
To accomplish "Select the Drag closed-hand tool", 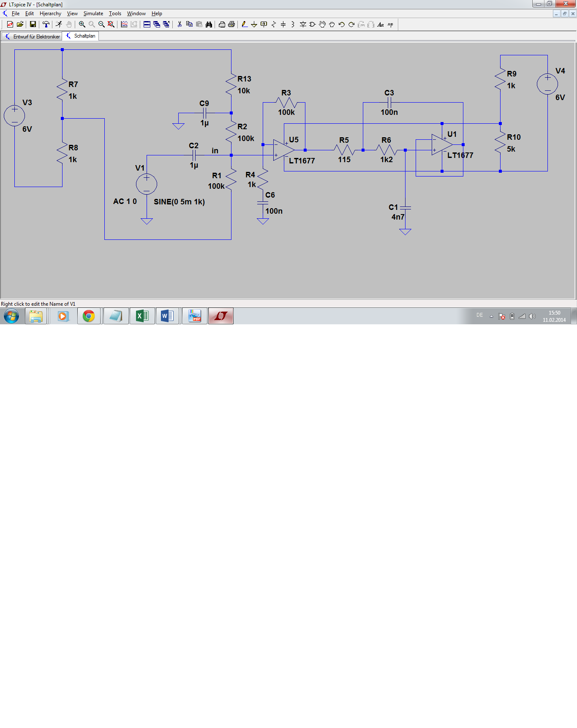I will (x=332, y=24).
